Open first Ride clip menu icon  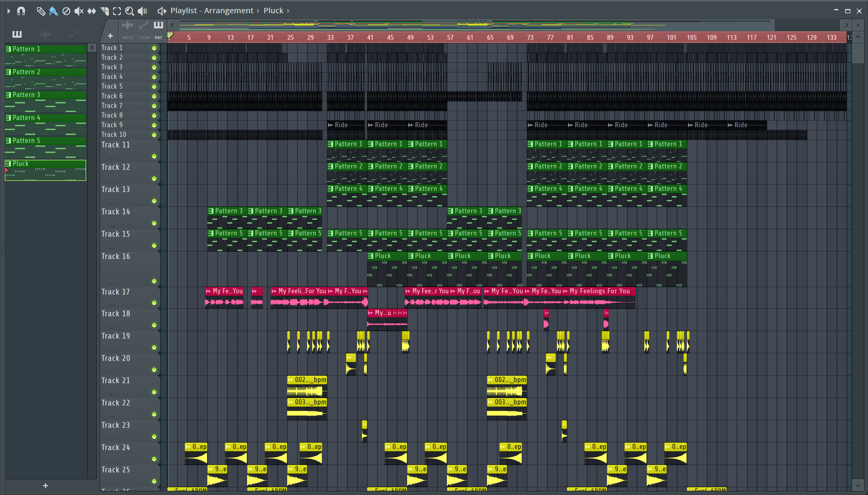point(330,125)
